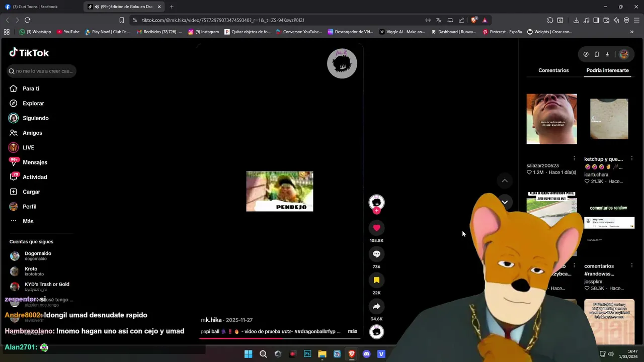Open the TikTok logo home link
Viewport: 644px width, 362px height.
click(x=29, y=53)
